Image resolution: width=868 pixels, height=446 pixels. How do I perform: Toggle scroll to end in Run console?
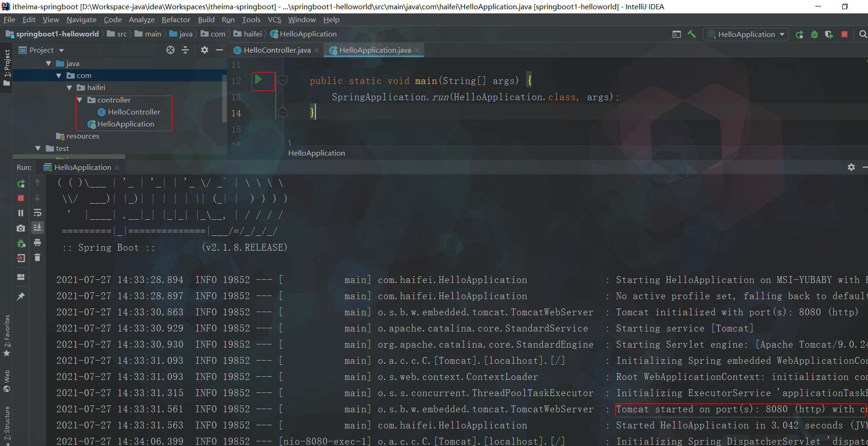(x=37, y=227)
